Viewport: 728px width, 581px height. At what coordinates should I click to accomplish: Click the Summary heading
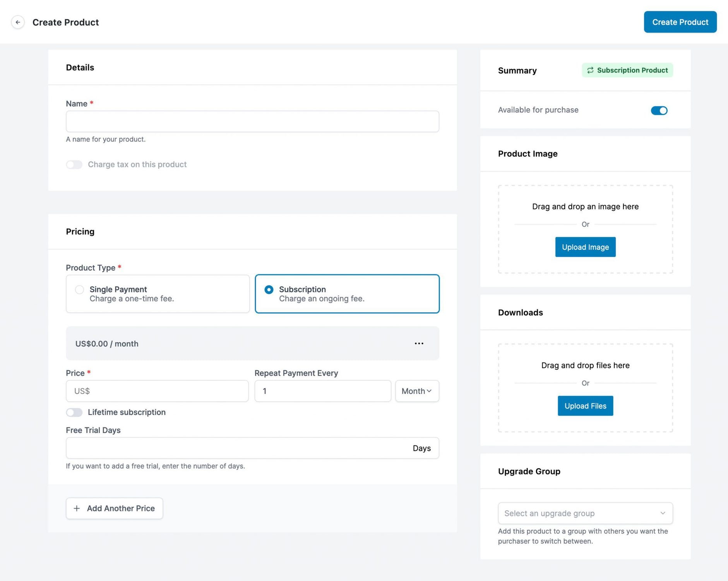coord(517,70)
